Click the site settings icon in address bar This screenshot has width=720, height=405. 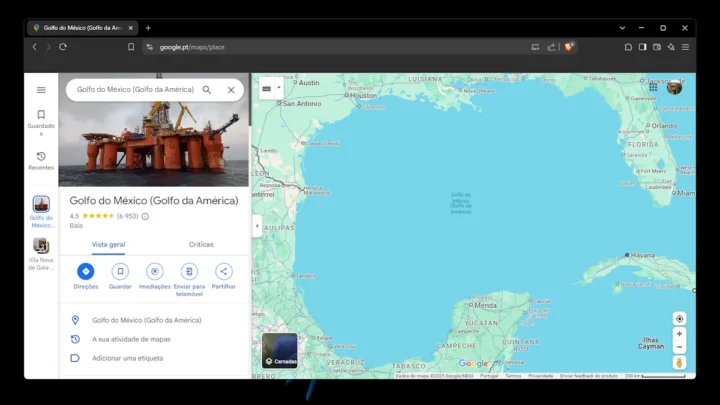coord(150,47)
